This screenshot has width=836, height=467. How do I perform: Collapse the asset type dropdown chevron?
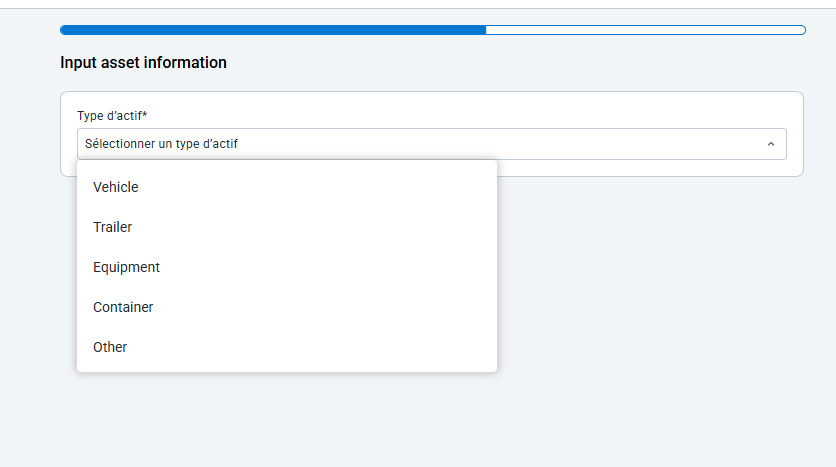(x=770, y=144)
